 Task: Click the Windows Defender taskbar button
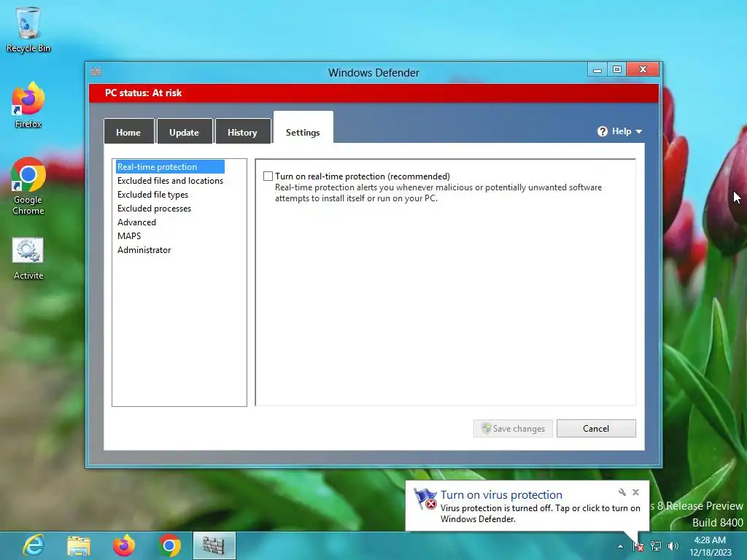point(214,545)
